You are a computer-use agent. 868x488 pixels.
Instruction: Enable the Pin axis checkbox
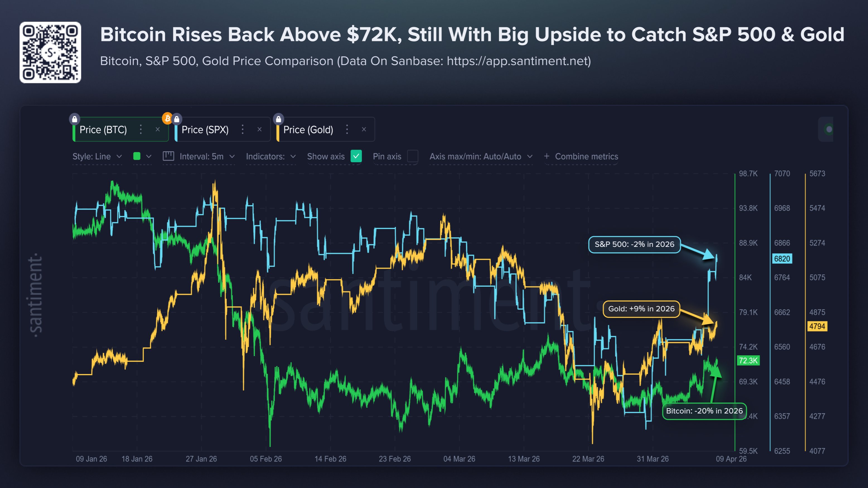(412, 156)
